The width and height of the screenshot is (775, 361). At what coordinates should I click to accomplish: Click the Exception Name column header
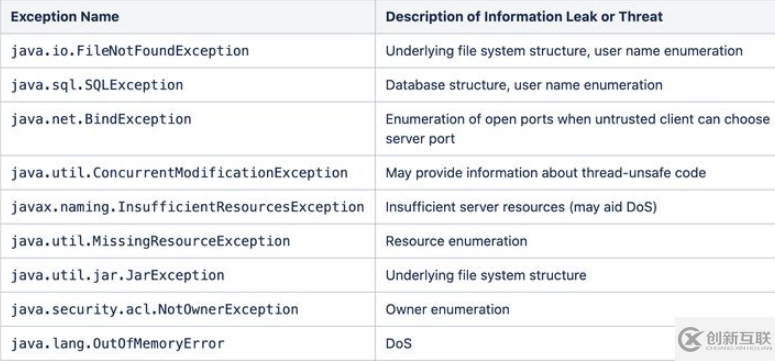click(64, 16)
